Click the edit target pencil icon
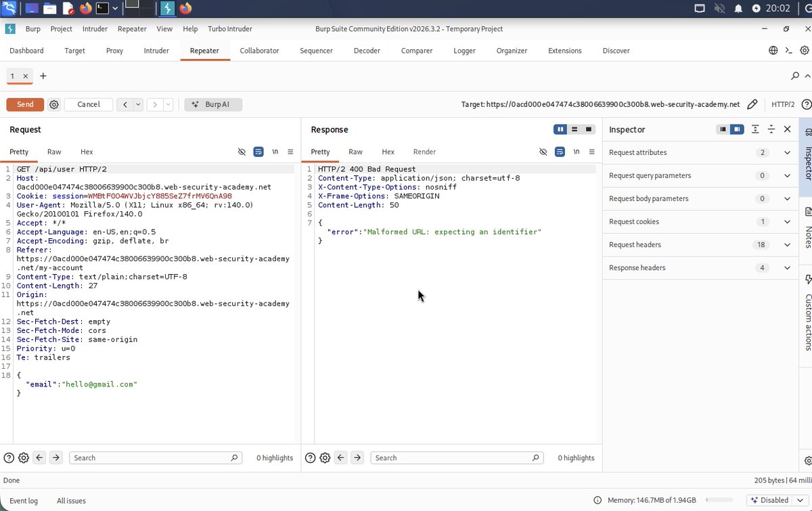This screenshot has height=511, width=812. [752, 104]
